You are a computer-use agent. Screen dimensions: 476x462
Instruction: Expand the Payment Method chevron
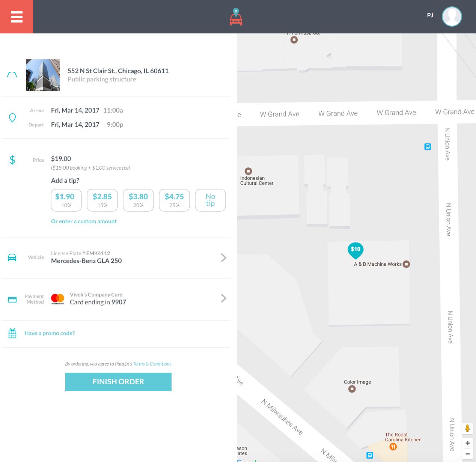(223, 298)
